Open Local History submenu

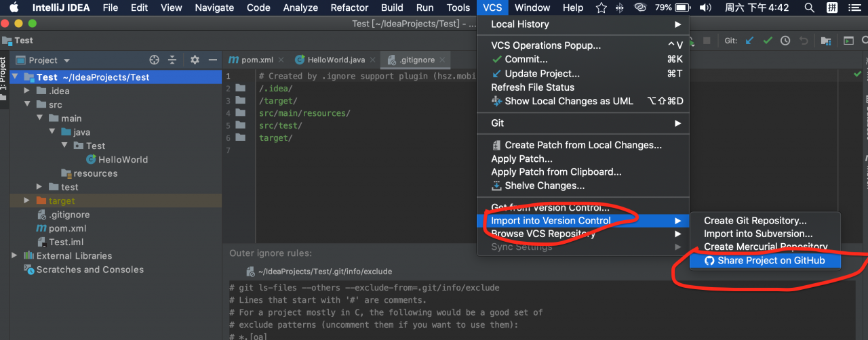click(x=583, y=24)
